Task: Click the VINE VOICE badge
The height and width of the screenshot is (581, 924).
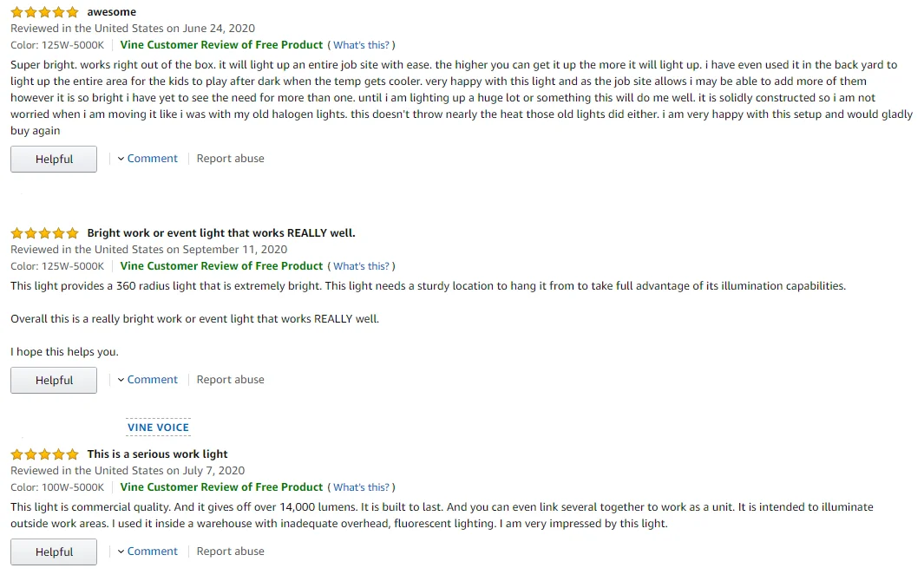Action: 158,427
